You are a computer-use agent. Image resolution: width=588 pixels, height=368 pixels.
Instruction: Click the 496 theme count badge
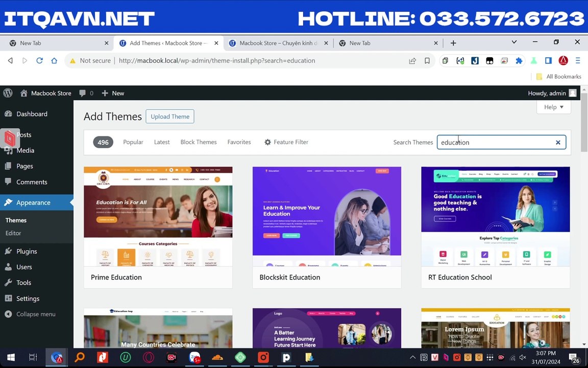(x=103, y=142)
